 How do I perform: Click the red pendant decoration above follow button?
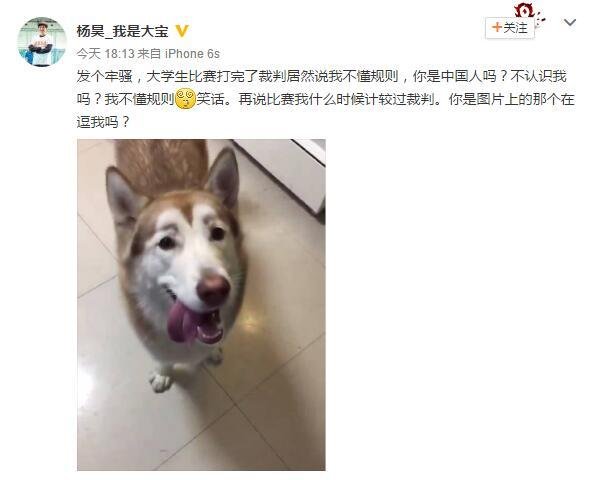click(x=530, y=13)
